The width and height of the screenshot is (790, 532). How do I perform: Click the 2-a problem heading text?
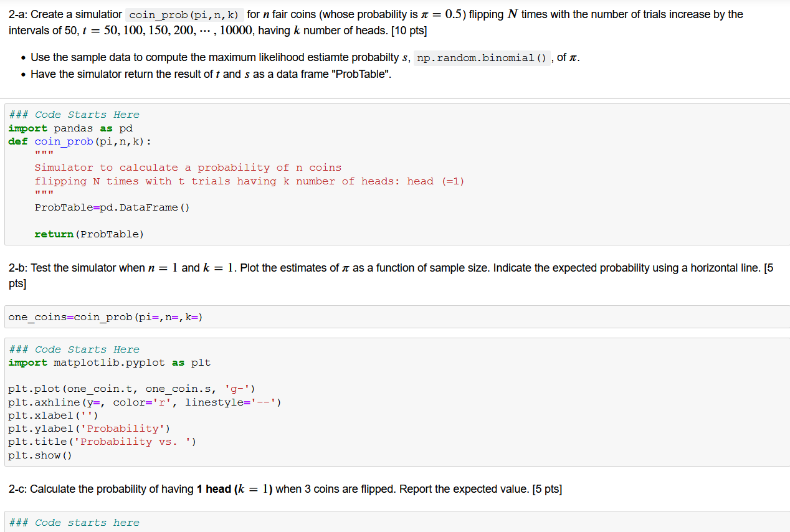pos(376,22)
